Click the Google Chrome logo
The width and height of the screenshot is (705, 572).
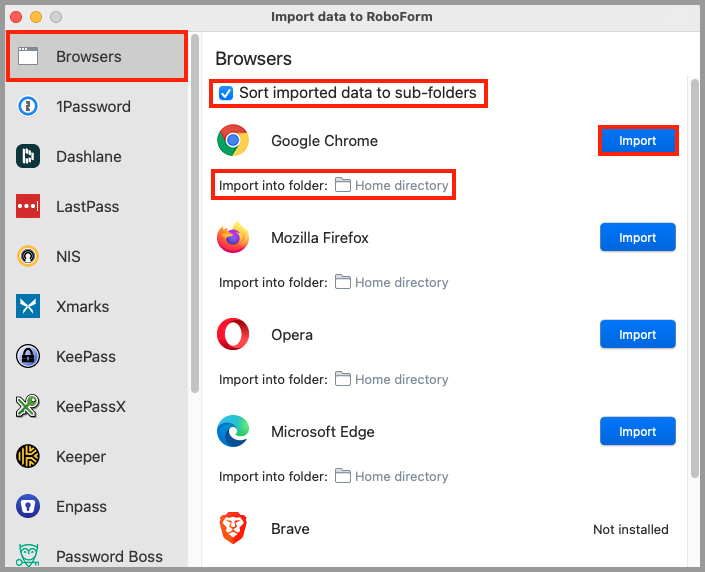[233, 141]
